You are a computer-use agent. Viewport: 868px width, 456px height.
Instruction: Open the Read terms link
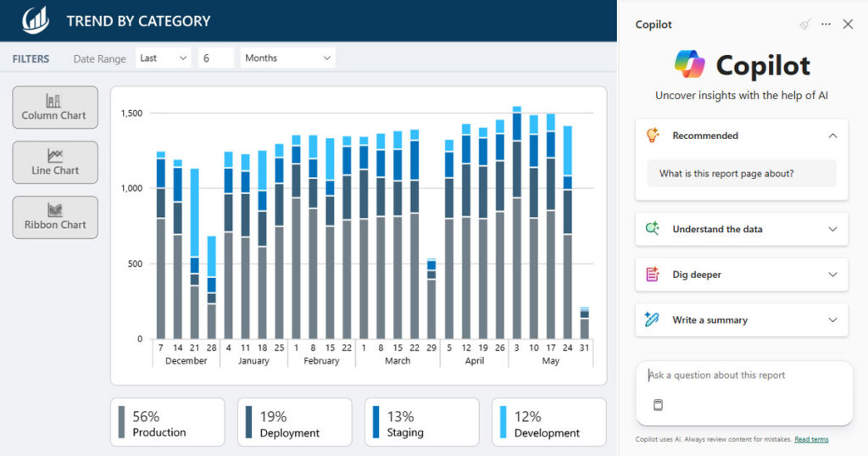click(811, 439)
